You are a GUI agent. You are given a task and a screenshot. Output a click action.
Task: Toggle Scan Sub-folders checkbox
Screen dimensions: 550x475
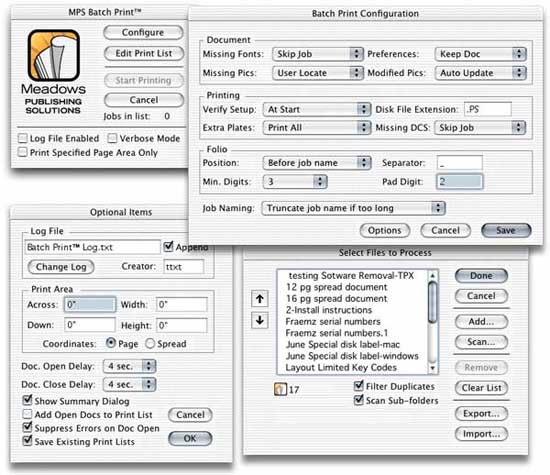tap(358, 400)
